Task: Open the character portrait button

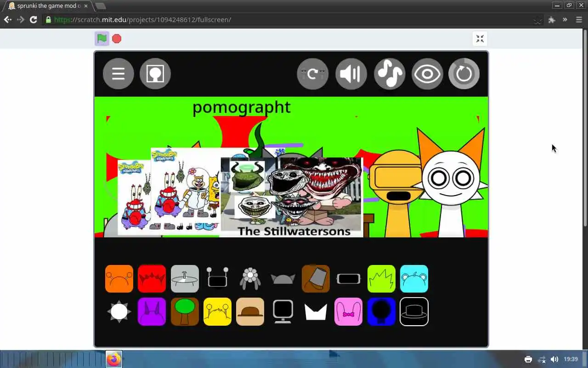Action: (x=155, y=74)
